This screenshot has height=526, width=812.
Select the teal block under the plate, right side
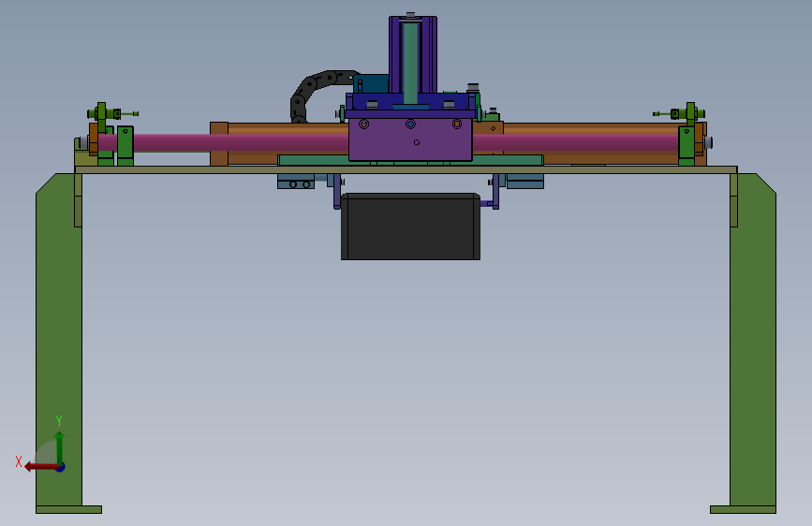click(x=525, y=182)
